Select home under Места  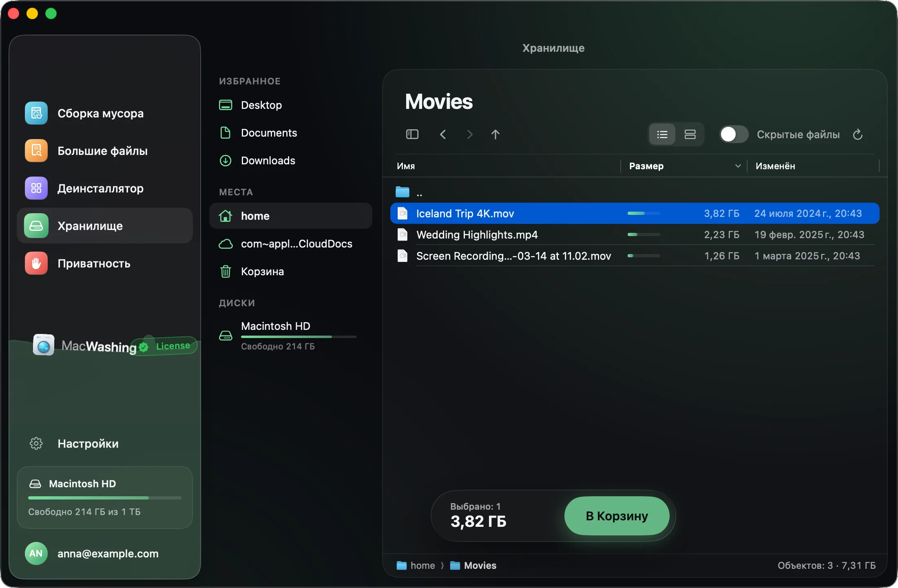[x=290, y=216]
